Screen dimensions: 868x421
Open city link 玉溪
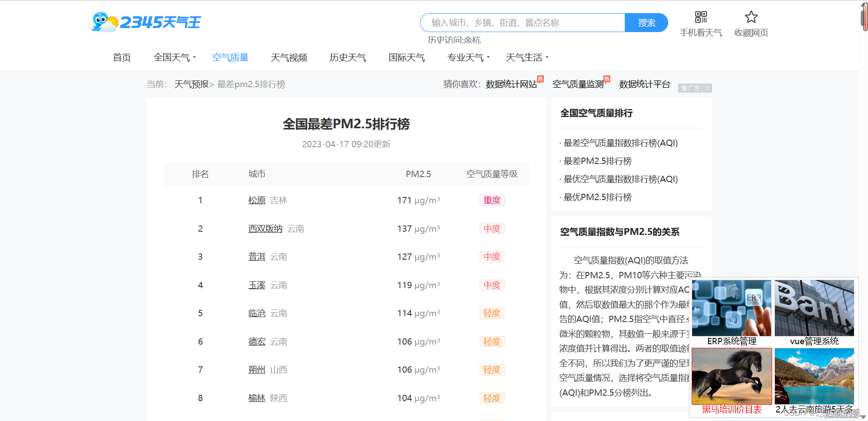[x=257, y=285]
